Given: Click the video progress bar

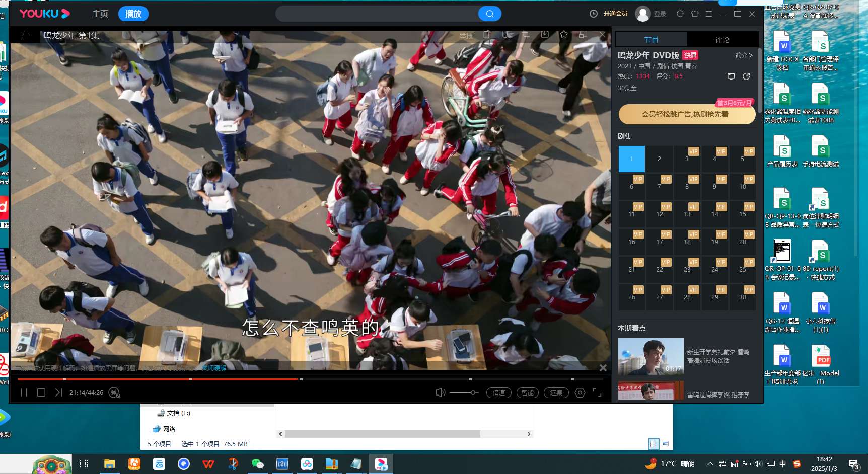Looking at the screenshot, I should 311,379.
